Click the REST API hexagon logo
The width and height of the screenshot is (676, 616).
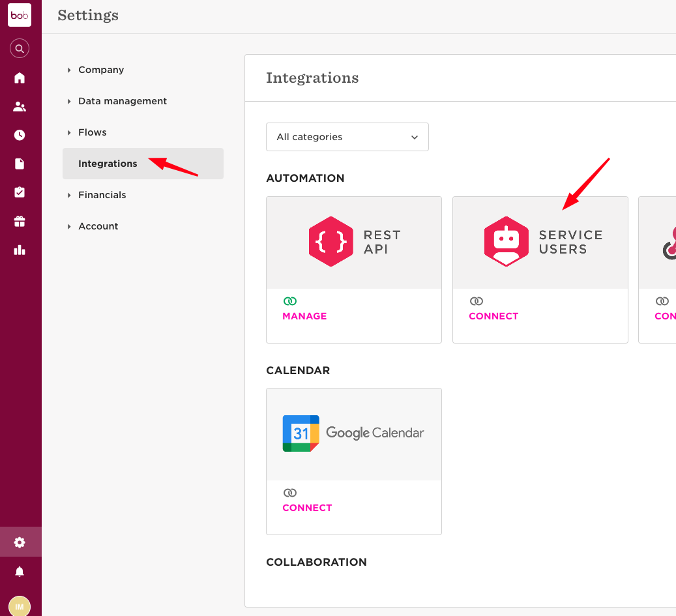[331, 241]
